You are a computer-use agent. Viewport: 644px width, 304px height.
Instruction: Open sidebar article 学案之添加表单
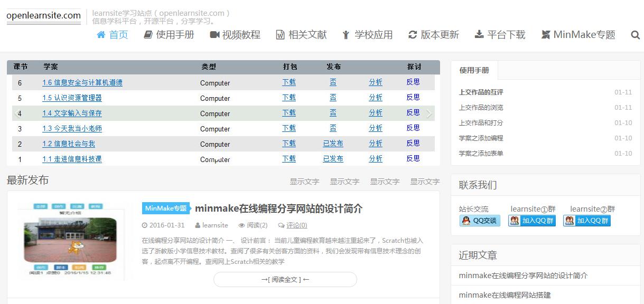(x=481, y=154)
